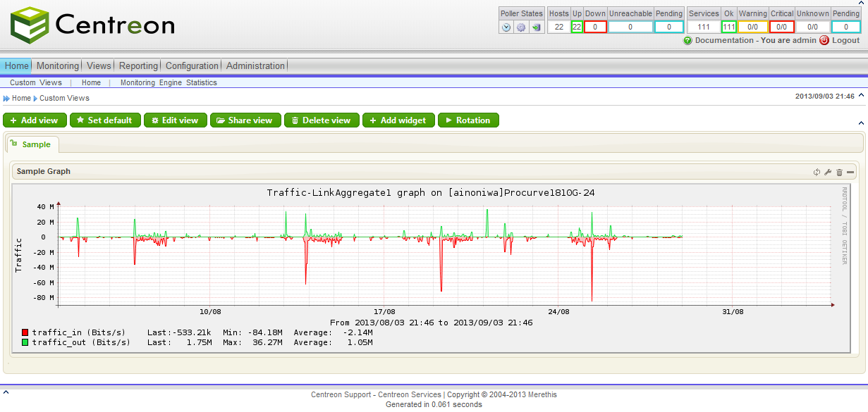The height and width of the screenshot is (412, 868).
Task: Click the folder icon on the Sample tab
Action: click(13, 144)
